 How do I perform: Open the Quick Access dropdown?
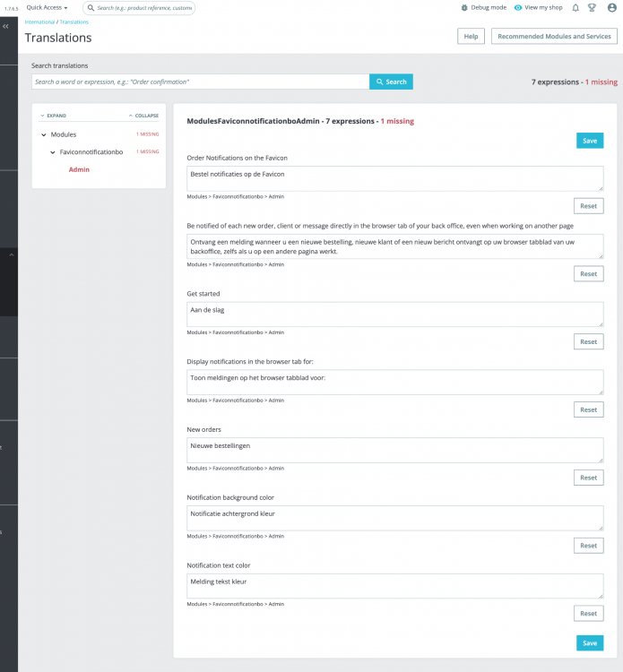47,8
